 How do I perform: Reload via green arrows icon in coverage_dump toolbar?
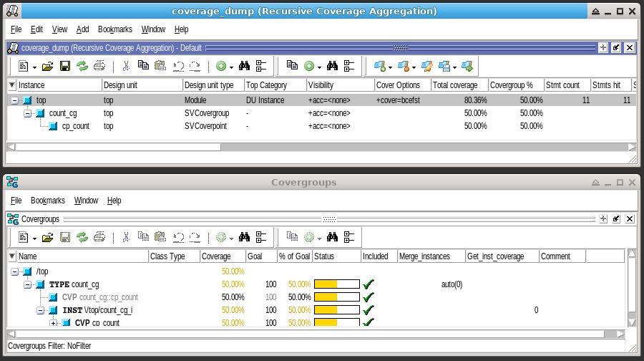pos(82,66)
